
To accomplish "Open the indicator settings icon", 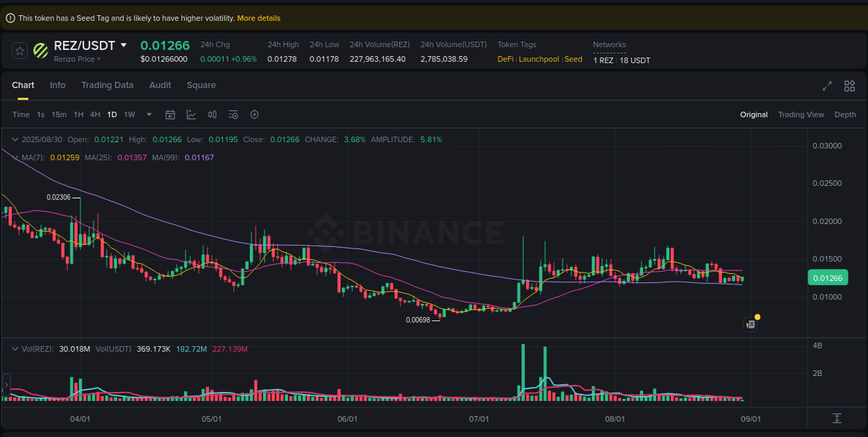I will pyautogui.click(x=233, y=114).
